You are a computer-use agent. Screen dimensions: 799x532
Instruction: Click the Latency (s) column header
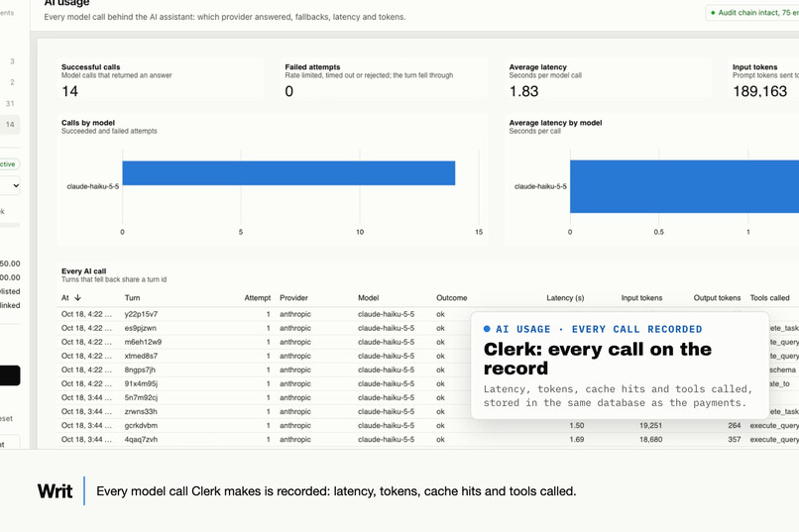[x=565, y=298]
